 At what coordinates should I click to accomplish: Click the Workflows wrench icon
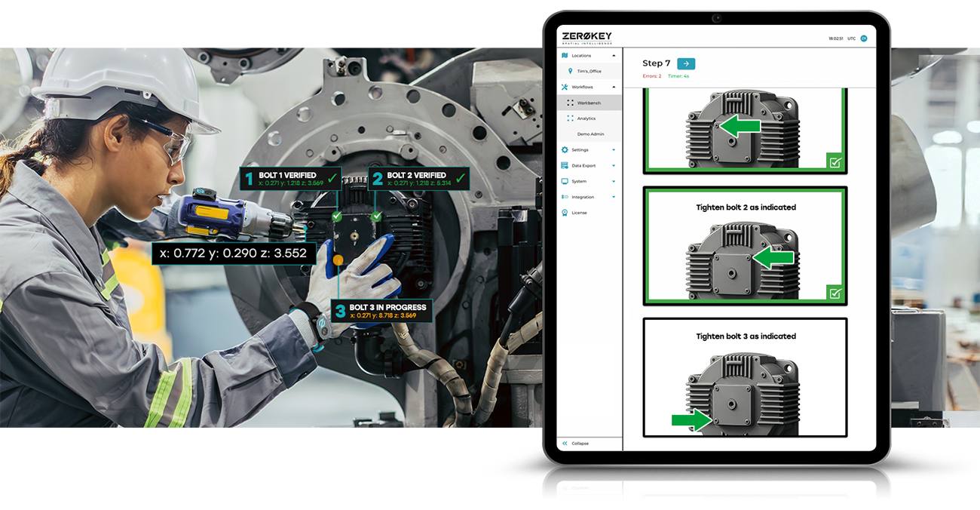coord(565,88)
